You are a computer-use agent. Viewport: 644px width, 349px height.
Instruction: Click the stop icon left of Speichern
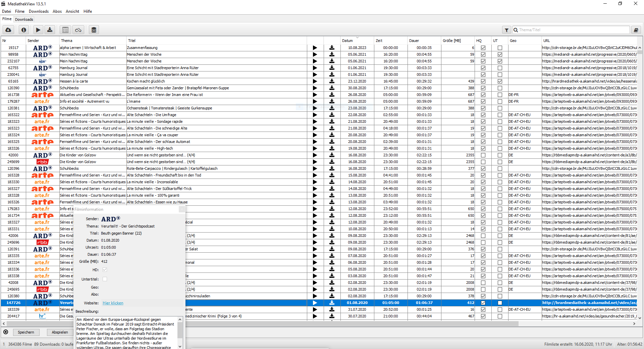tap(6, 332)
